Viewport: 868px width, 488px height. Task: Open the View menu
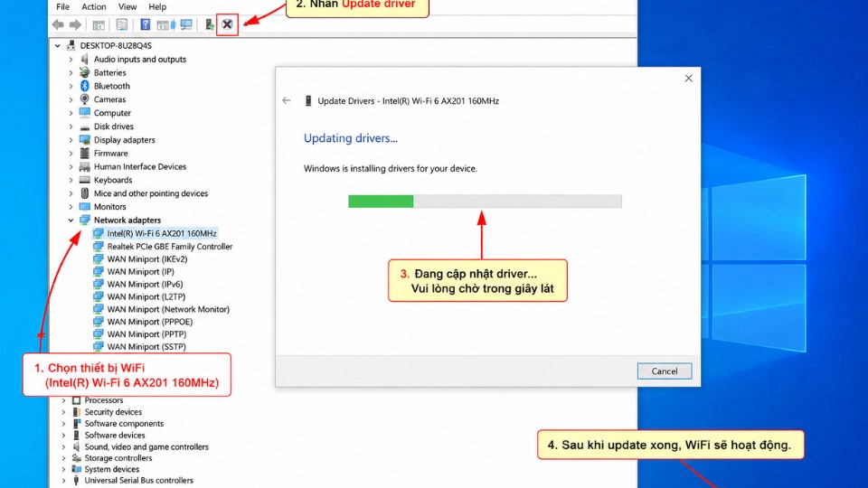[127, 6]
